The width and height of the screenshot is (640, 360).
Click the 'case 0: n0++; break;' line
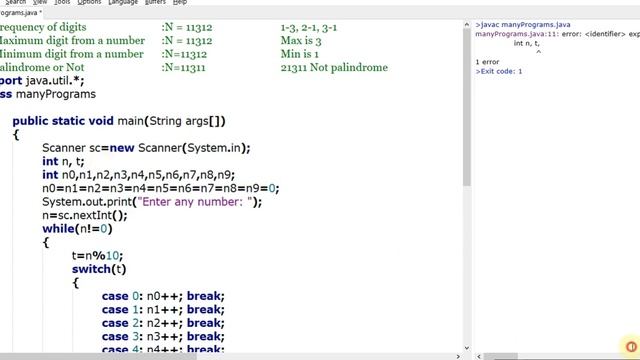click(x=163, y=296)
